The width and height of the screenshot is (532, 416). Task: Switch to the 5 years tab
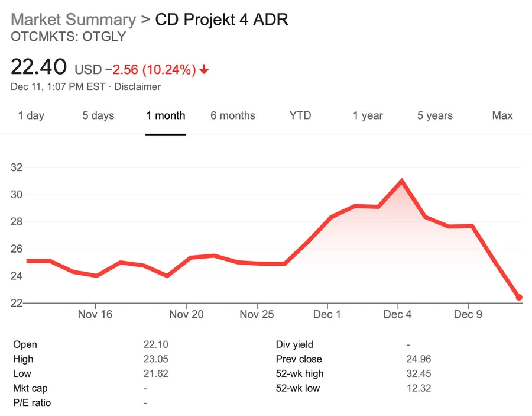[435, 115]
